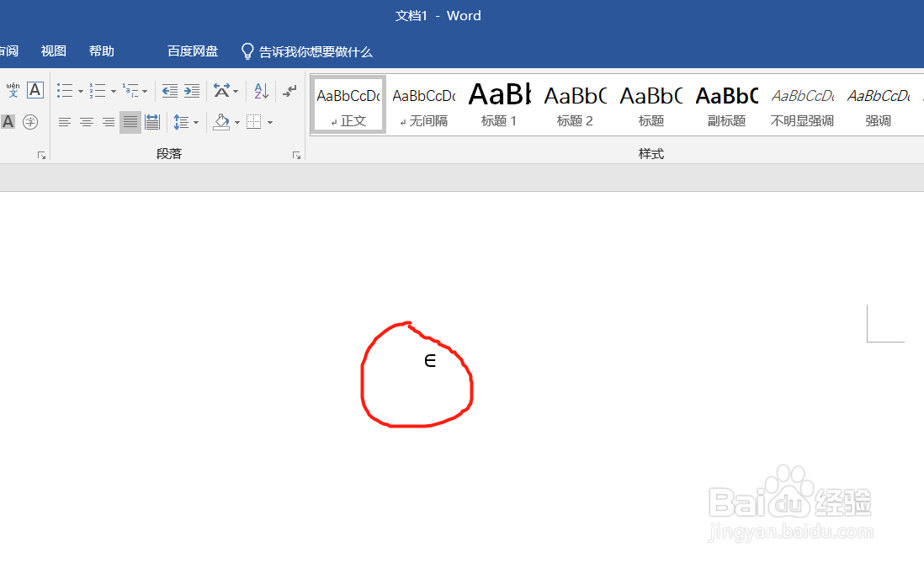
Task: Select the 正文 style
Action: (348, 104)
